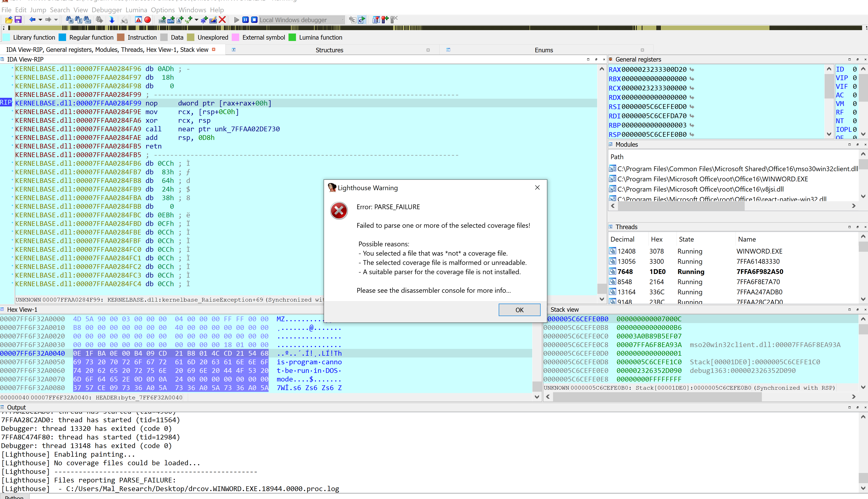
Task: Click the Stack view horizontal scrollbar
Action: [657, 397]
